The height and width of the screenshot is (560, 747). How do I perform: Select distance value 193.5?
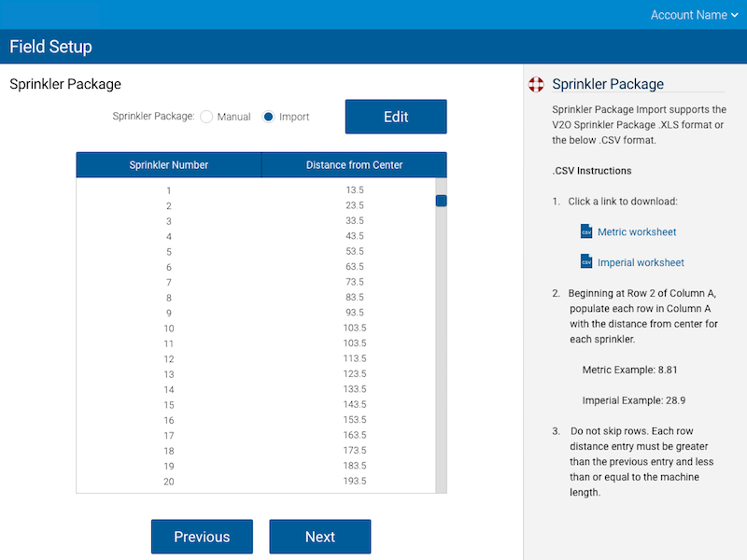click(x=355, y=481)
